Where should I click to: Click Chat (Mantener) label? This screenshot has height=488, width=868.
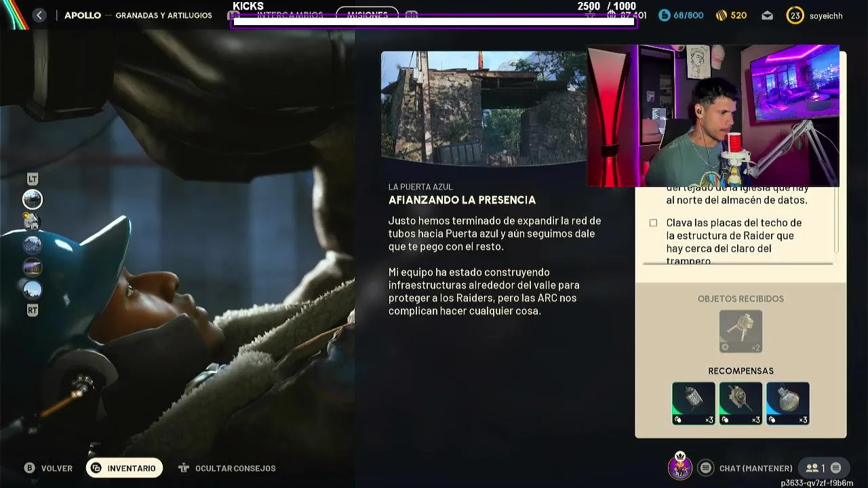tap(755, 468)
